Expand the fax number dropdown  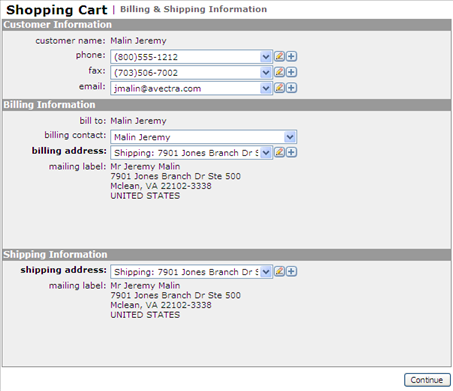(266, 72)
